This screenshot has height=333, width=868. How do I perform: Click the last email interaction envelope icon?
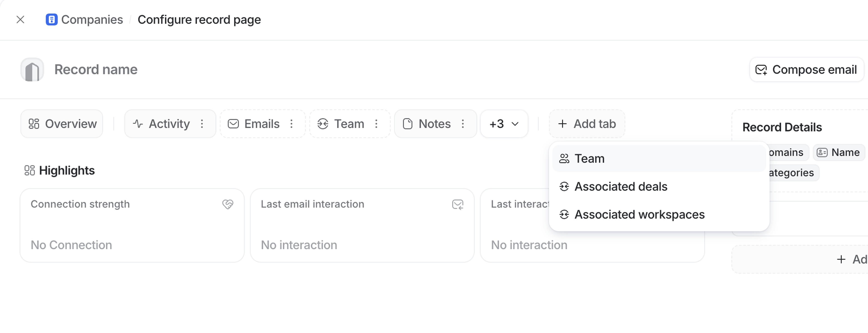(x=458, y=204)
